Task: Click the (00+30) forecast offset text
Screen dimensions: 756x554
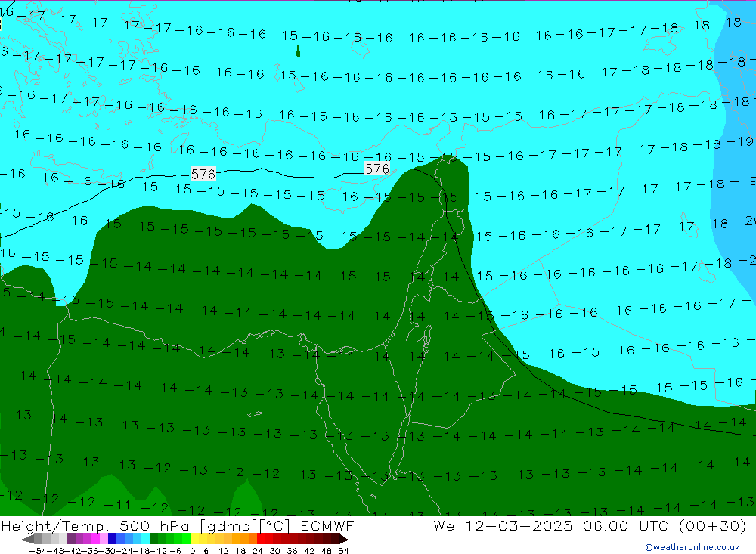Action: [x=713, y=525]
